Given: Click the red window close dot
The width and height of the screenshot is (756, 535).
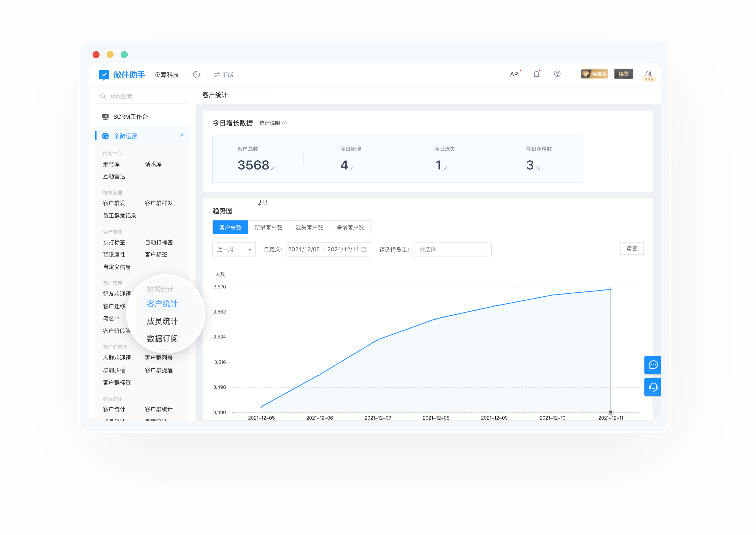Looking at the screenshot, I should (96, 55).
